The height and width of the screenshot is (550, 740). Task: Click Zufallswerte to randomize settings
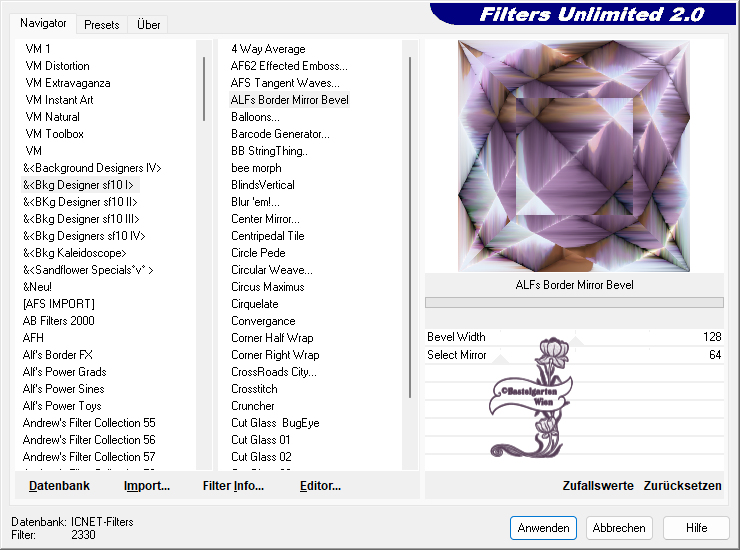[598, 486]
